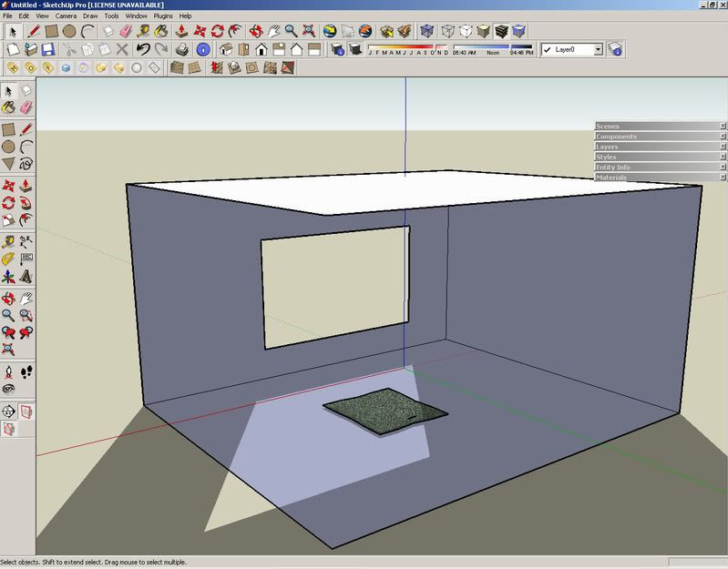Click the Open file folder icon

(x=31, y=49)
